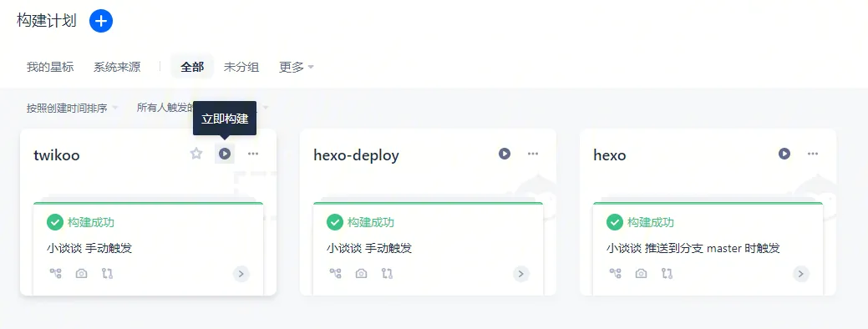The height and width of the screenshot is (329, 868).
Task: Click 小谈谈 手动触发 text in hexo-deploy card
Action: tap(369, 248)
